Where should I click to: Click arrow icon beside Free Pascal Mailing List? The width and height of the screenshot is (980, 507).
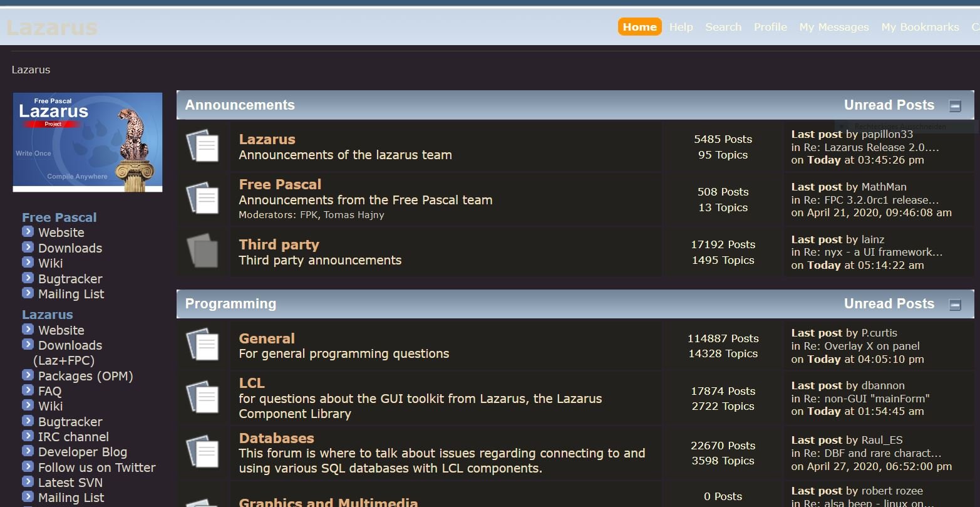coord(28,293)
